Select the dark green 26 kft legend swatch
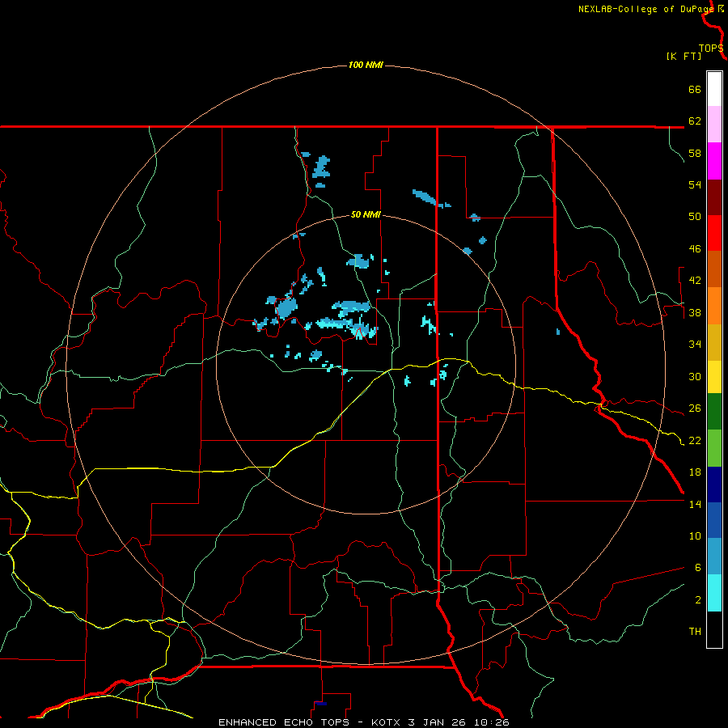The height and width of the screenshot is (728, 728). [x=714, y=412]
